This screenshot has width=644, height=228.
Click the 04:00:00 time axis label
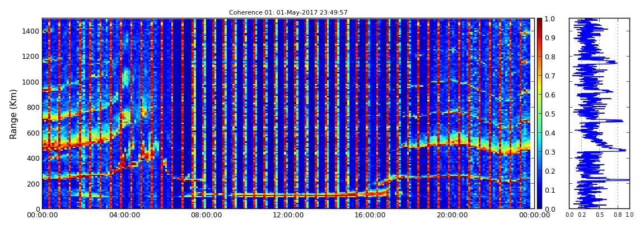124,215
